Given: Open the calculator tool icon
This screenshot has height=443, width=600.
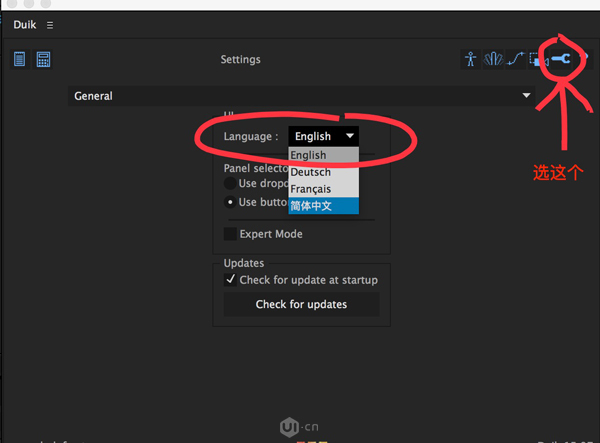Looking at the screenshot, I should (x=43, y=60).
